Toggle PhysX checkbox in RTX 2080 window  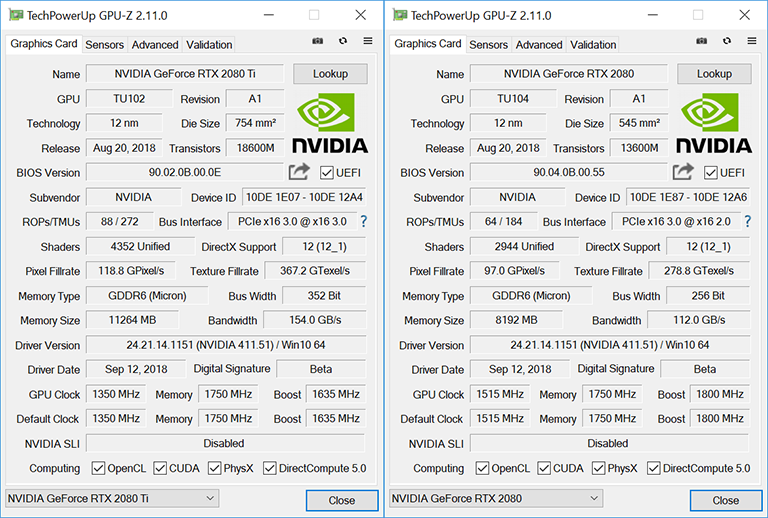[x=598, y=469]
